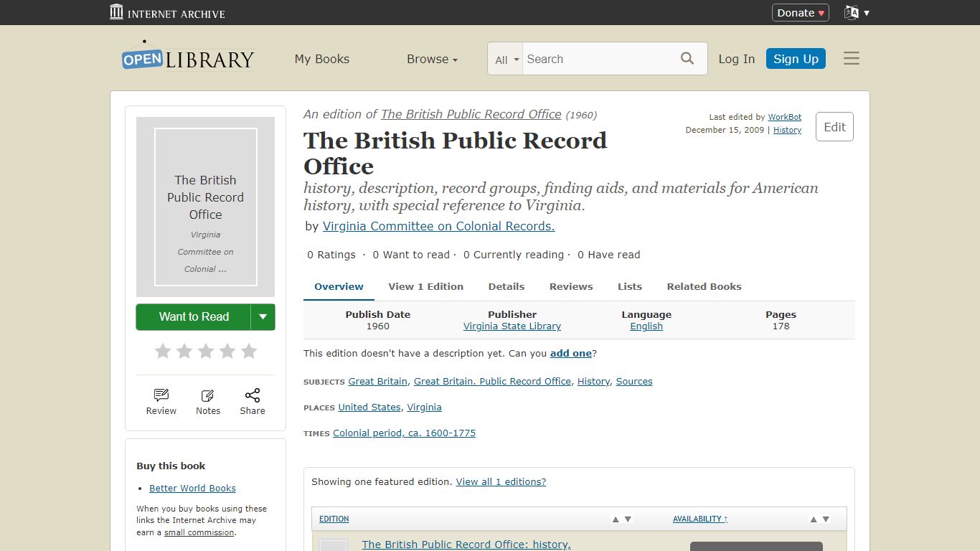Sort by the Edition column header

pos(334,519)
